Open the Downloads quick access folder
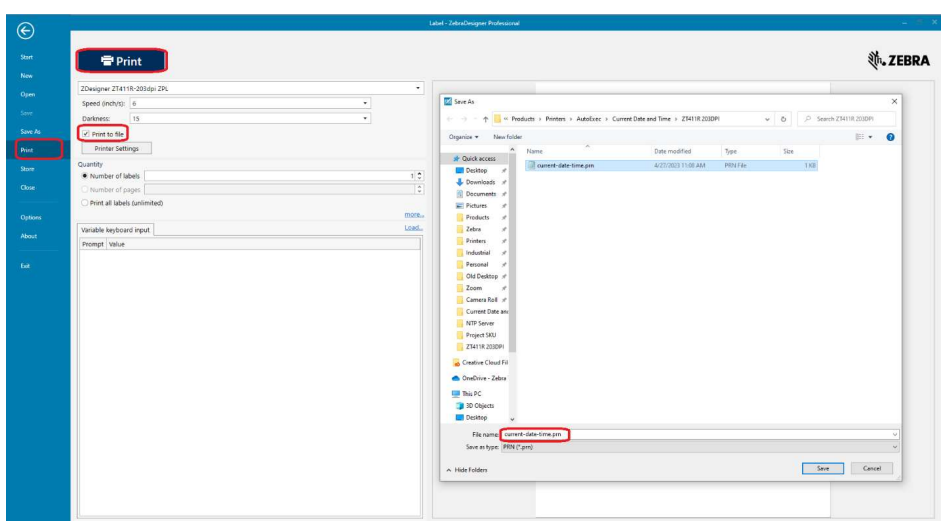Viewport: 949px width, 525px height. (x=480, y=182)
